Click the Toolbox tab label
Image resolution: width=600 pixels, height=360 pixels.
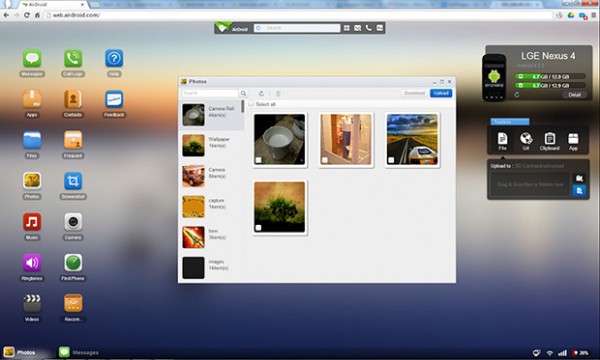pyautogui.click(x=510, y=122)
